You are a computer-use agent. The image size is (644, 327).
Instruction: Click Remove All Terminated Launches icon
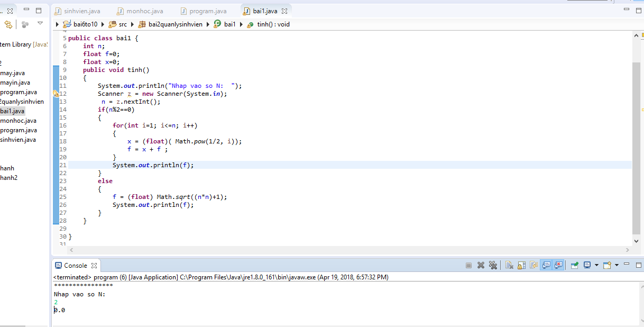(x=493, y=265)
